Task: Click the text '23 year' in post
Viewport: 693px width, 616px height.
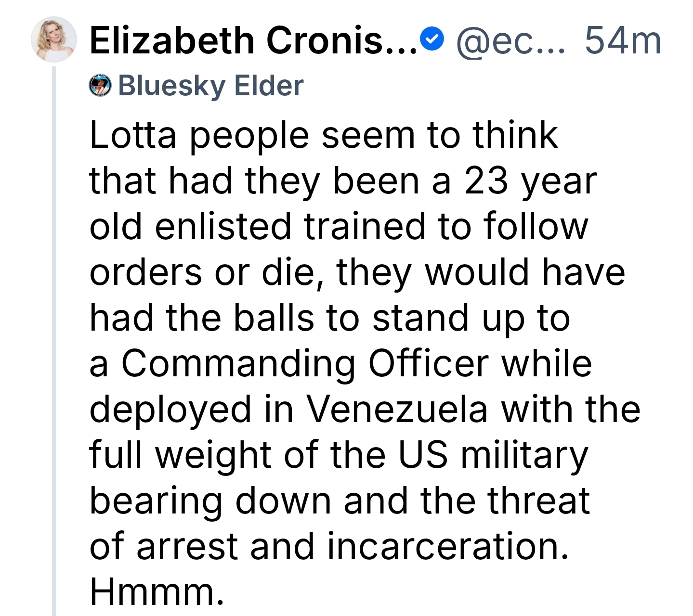Action: point(530,181)
